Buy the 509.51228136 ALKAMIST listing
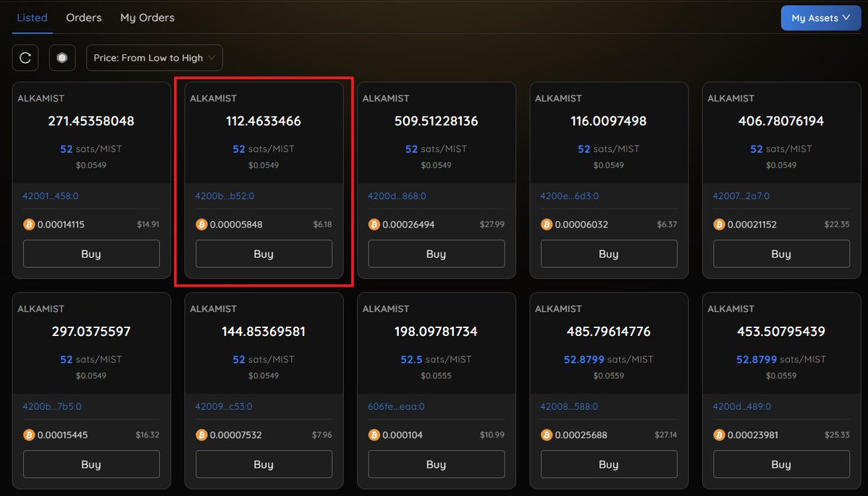The image size is (868, 496). pos(437,253)
